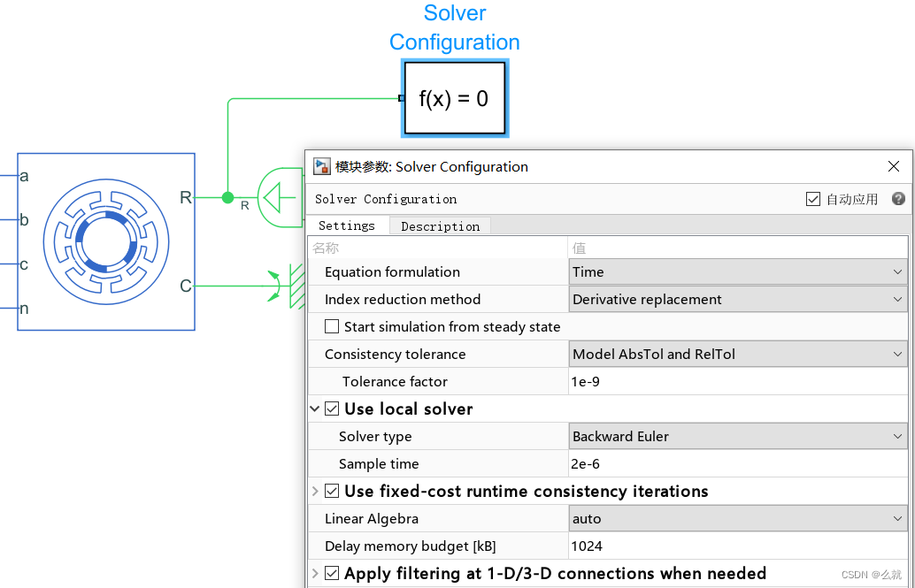Switch to the Description tab

point(440,226)
